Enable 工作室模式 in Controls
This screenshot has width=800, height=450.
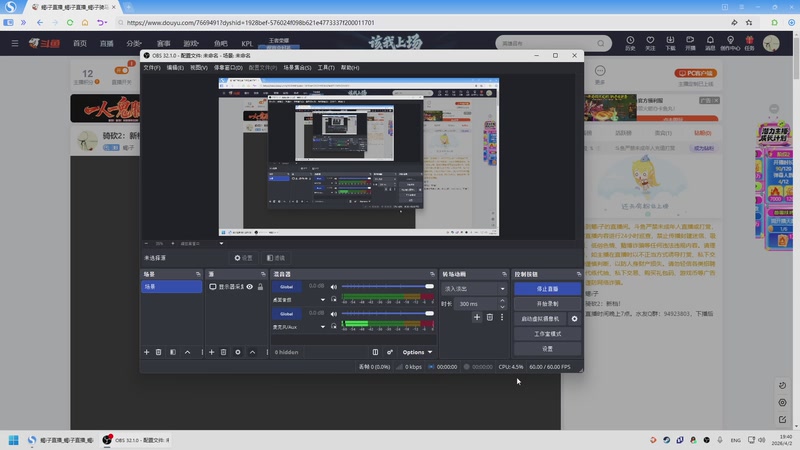[547, 334]
